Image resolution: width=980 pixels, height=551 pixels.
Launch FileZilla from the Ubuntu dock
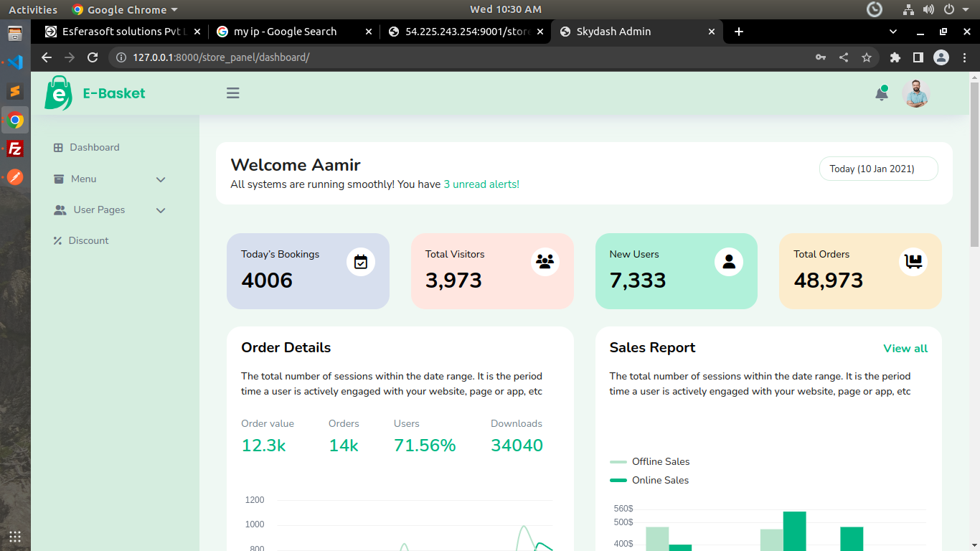click(15, 149)
